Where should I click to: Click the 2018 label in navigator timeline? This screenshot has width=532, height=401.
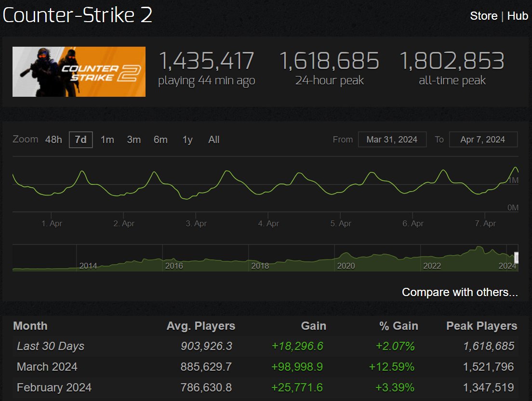click(x=260, y=266)
